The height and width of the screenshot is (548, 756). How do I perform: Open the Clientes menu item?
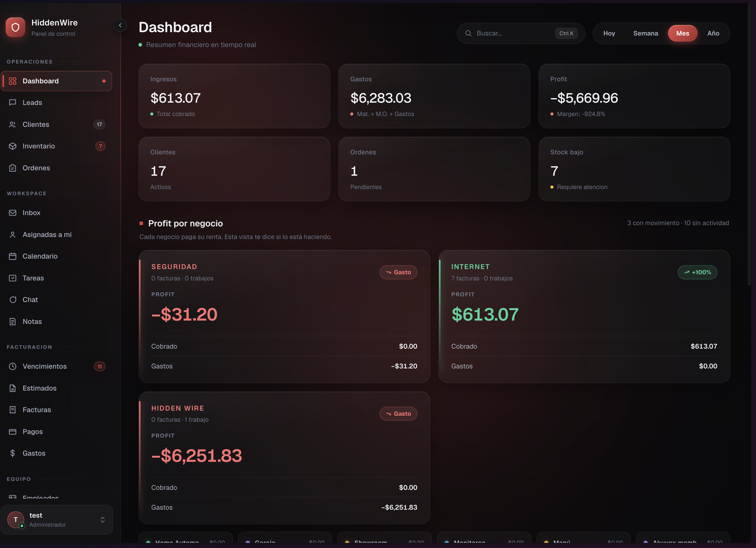pyautogui.click(x=57, y=124)
